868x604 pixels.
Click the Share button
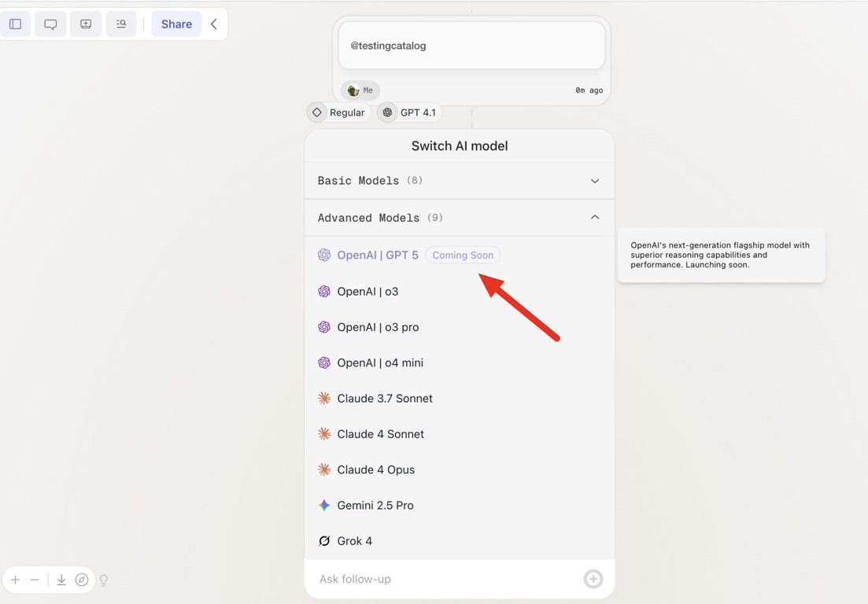[176, 24]
